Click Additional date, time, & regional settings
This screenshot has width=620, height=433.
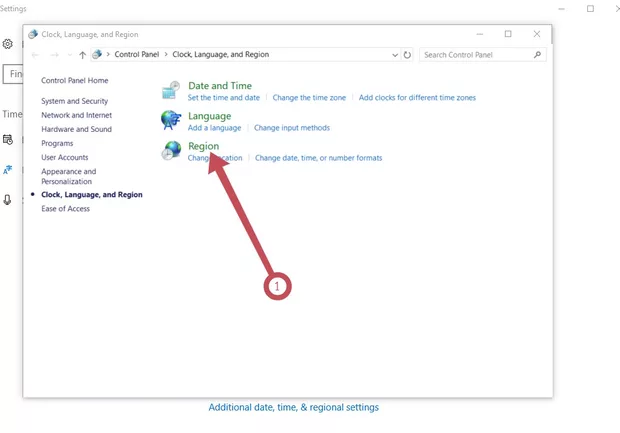tap(293, 407)
